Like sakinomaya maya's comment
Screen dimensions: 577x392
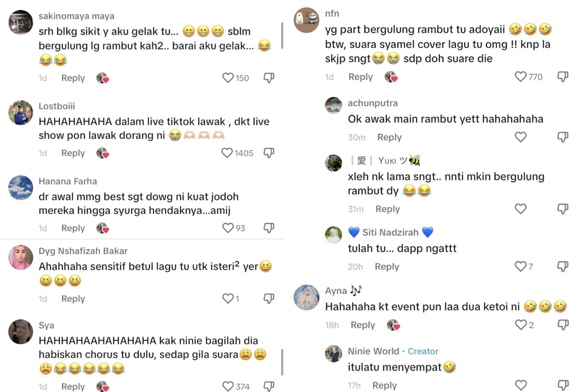tap(228, 78)
